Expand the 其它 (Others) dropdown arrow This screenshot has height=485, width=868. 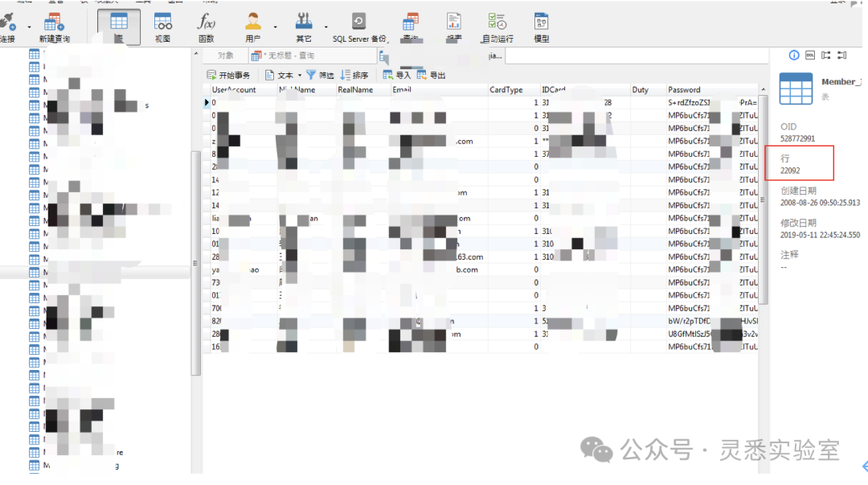click(325, 27)
